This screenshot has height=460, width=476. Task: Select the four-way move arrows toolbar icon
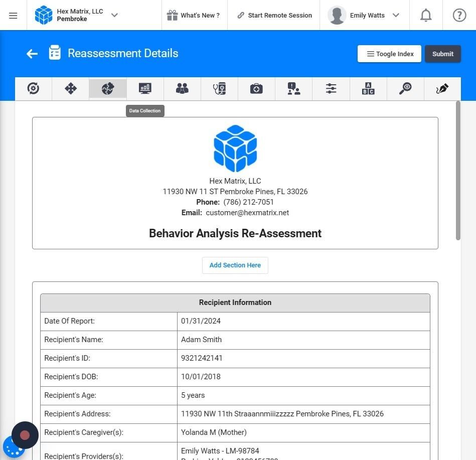[70, 88]
